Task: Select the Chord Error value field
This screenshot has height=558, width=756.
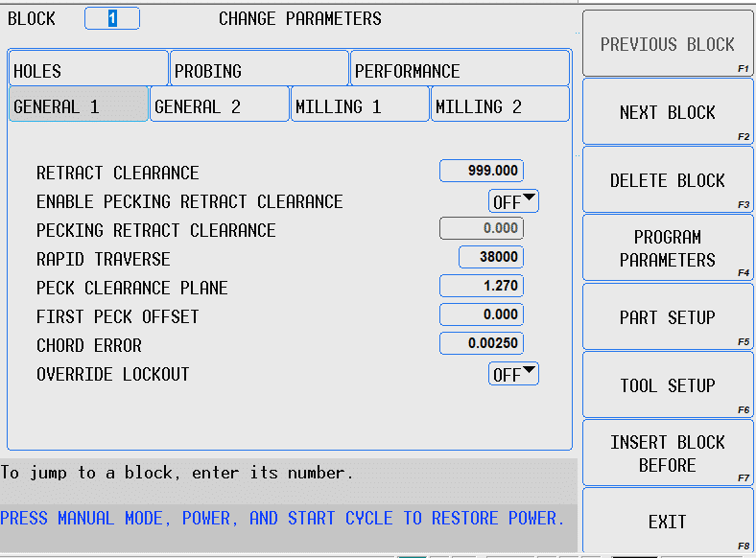Action: tap(482, 343)
